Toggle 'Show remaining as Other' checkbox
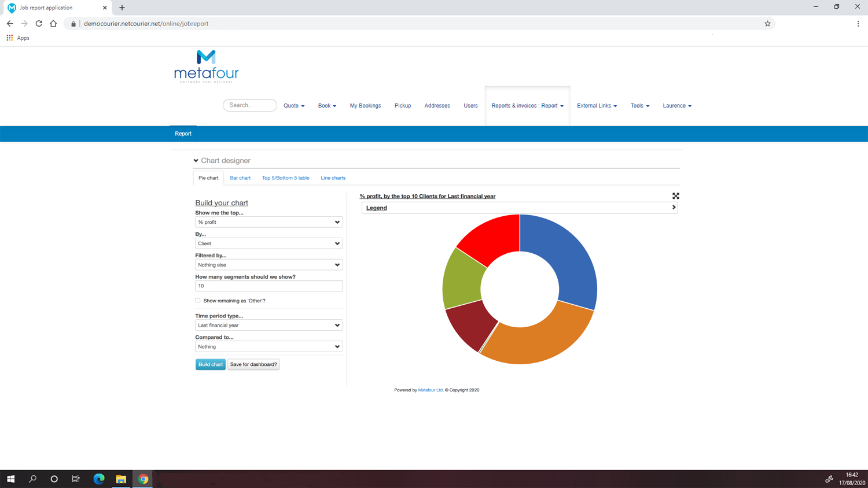This screenshot has width=868, height=488. point(198,301)
